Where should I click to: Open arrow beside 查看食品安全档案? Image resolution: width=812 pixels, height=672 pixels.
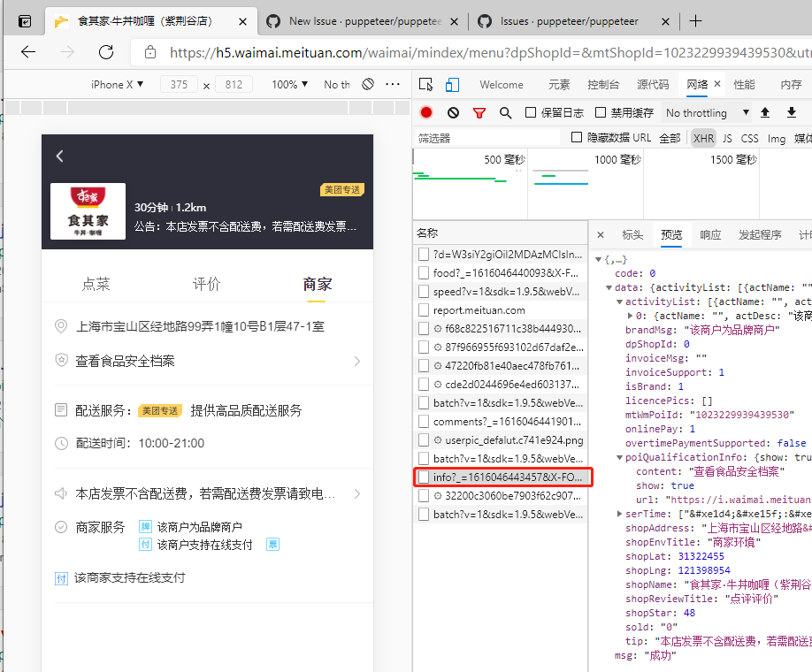tap(357, 361)
